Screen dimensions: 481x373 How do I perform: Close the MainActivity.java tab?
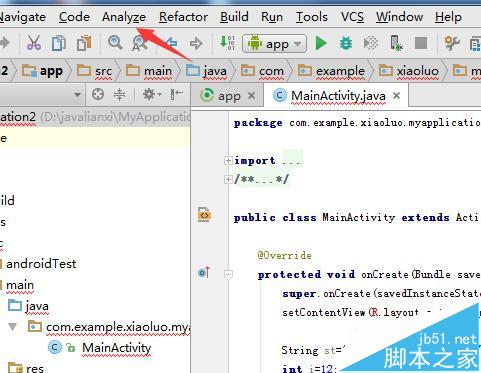pos(396,96)
